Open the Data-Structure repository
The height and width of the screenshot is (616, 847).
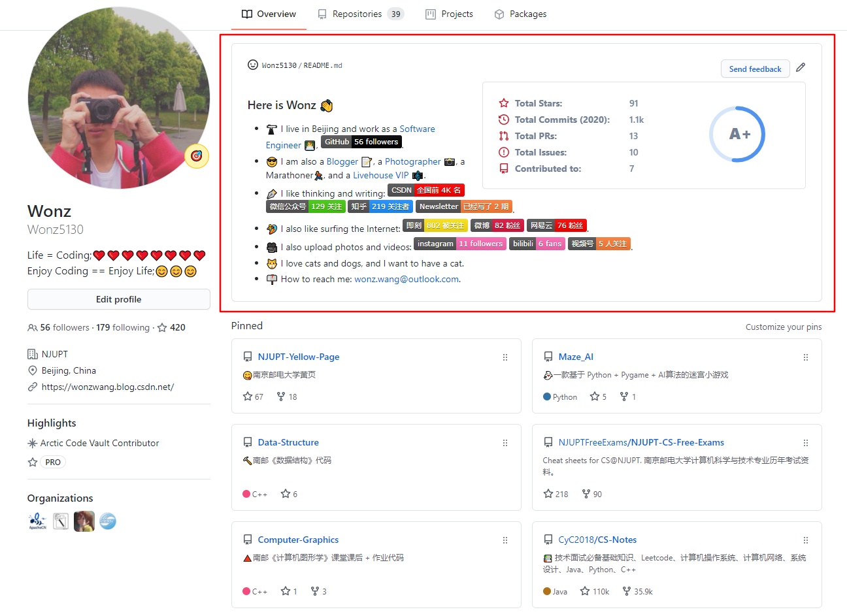pyautogui.click(x=288, y=442)
